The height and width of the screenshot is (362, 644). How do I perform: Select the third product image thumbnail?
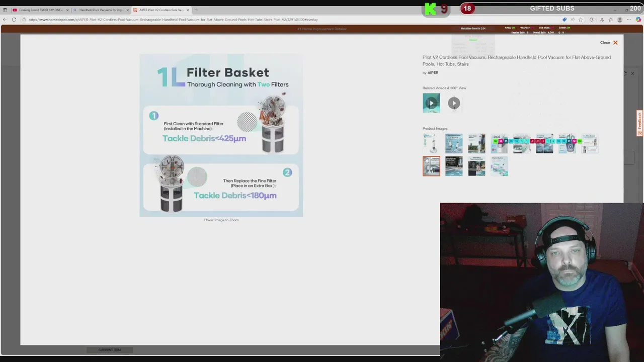(476, 143)
